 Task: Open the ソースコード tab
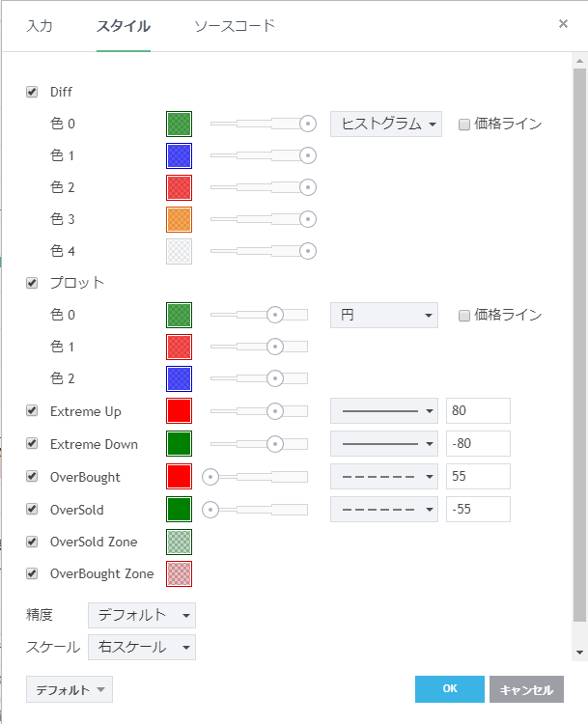pos(235,26)
